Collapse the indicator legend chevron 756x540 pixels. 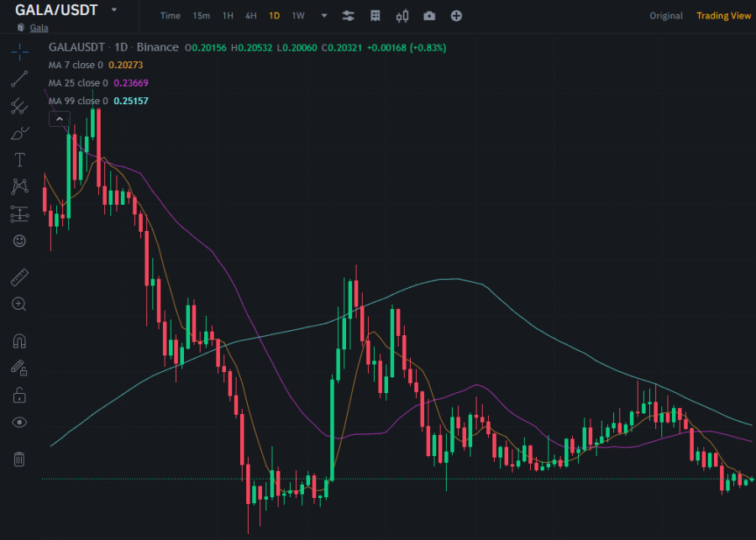[x=60, y=118]
